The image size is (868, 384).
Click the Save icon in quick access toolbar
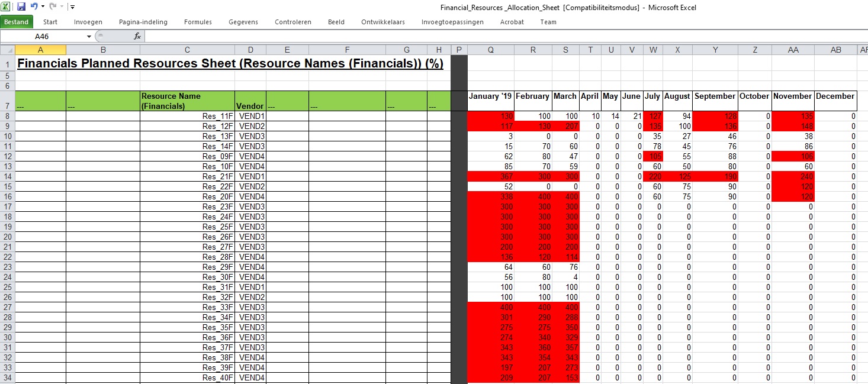[x=21, y=7]
